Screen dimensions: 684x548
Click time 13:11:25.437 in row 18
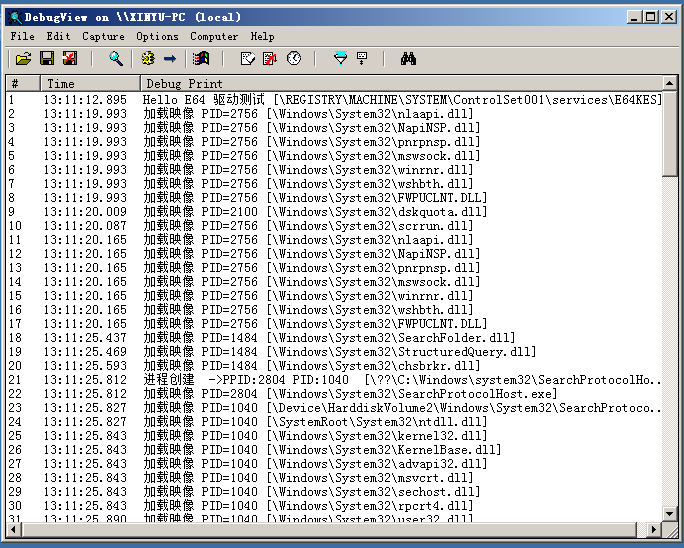pos(85,337)
